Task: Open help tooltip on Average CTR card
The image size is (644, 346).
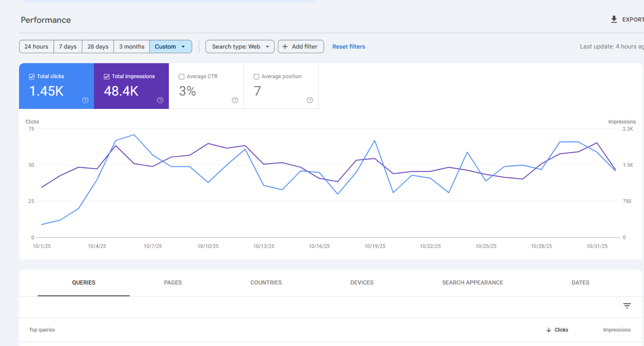Action: coord(235,100)
